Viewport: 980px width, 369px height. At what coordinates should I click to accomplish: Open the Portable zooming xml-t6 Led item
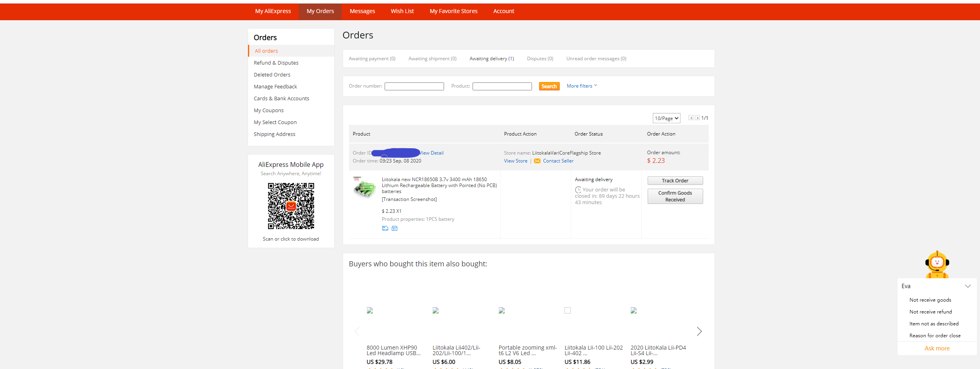(x=528, y=350)
